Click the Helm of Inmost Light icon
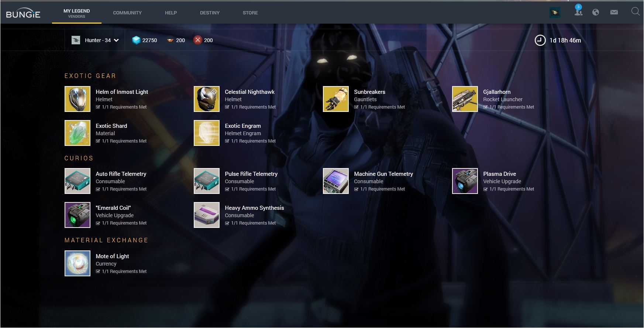Image resolution: width=644 pixels, height=328 pixels. [x=78, y=99]
